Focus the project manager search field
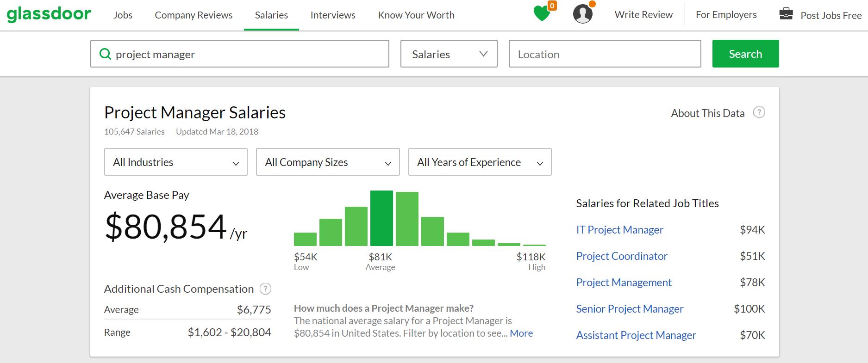 (240, 54)
